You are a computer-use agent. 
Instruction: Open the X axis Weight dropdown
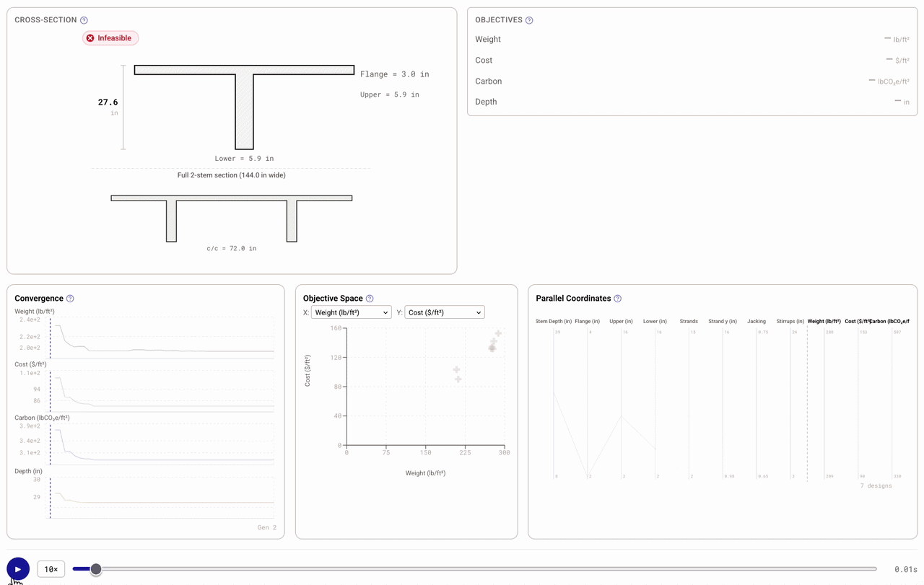[351, 312]
